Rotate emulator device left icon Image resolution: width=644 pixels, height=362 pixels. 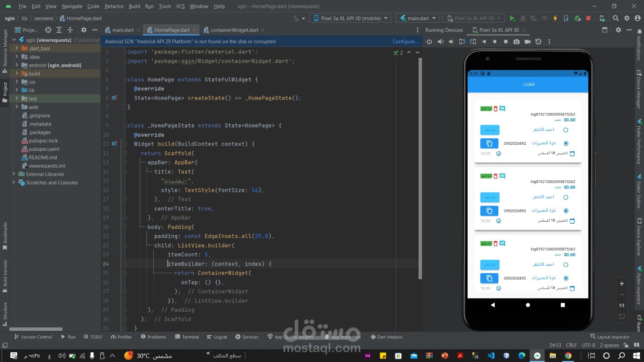[462, 41]
